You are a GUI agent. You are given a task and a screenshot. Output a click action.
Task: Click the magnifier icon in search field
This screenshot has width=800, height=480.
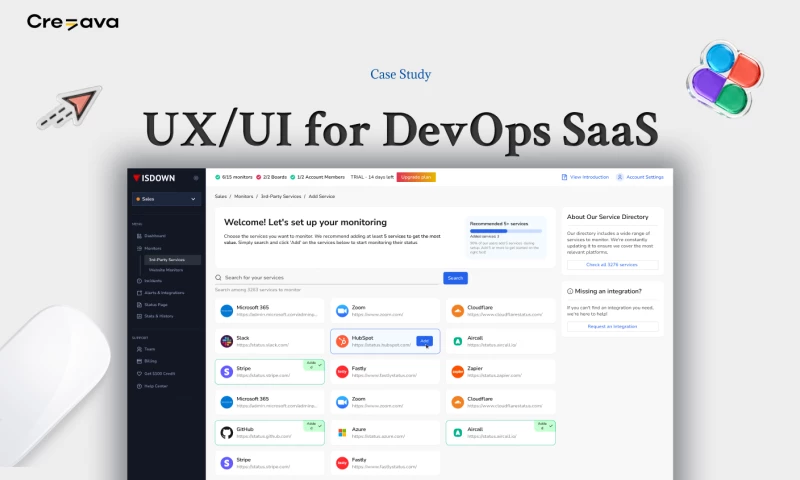(x=218, y=277)
